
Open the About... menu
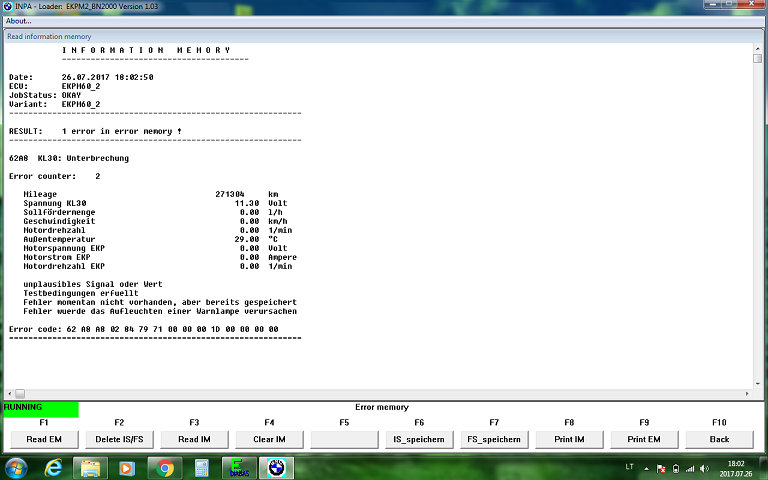[18, 20]
